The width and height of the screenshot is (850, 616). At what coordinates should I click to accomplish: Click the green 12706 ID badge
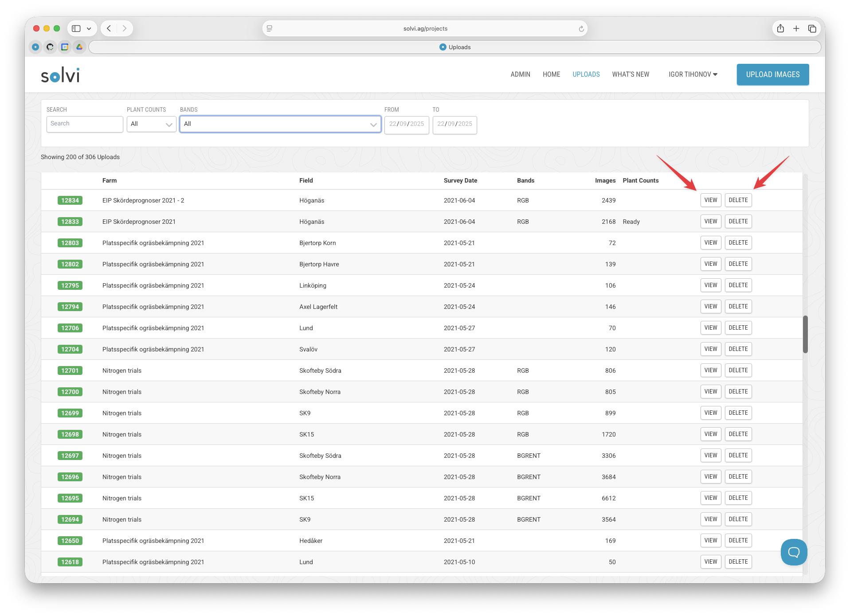point(70,328)
